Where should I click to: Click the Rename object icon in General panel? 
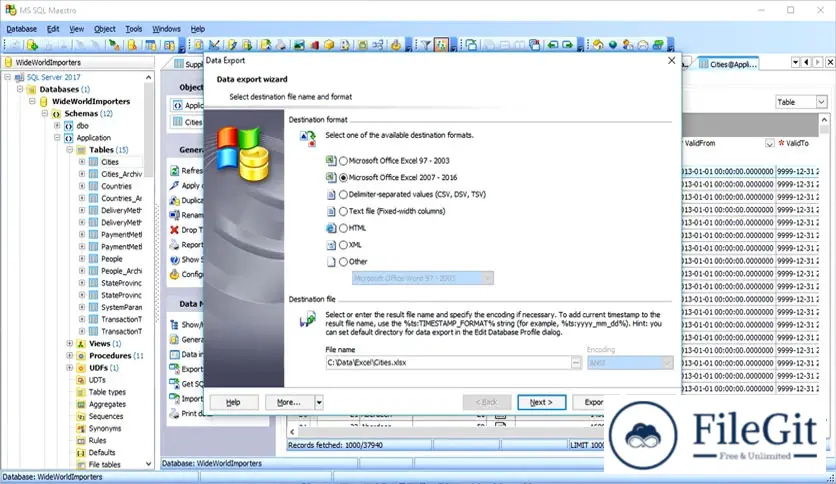174,215
